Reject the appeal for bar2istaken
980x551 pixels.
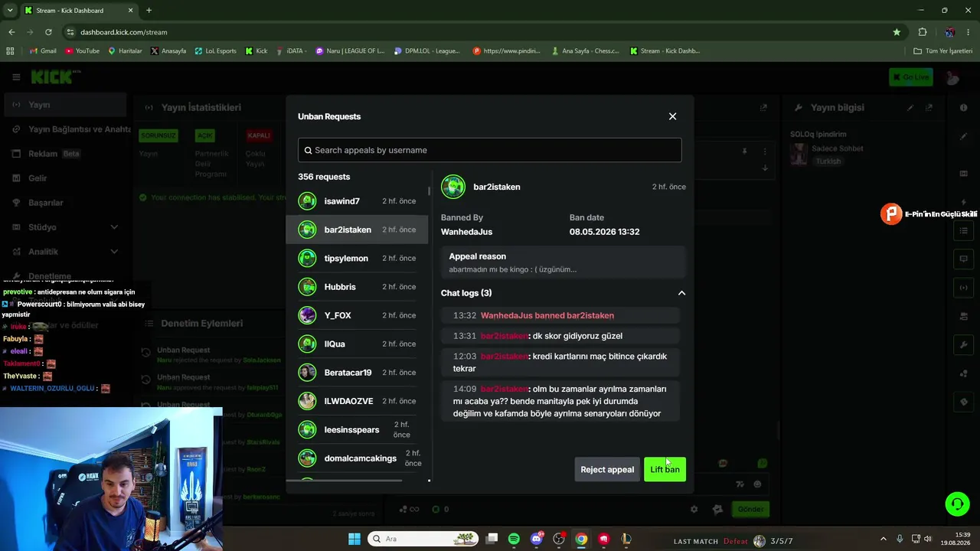tap(607, 469)
